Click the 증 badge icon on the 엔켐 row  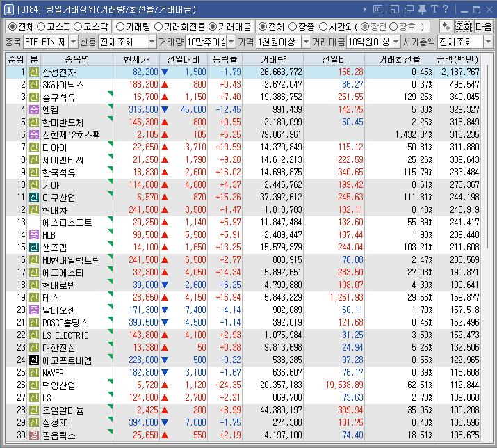tap(34, 110)
